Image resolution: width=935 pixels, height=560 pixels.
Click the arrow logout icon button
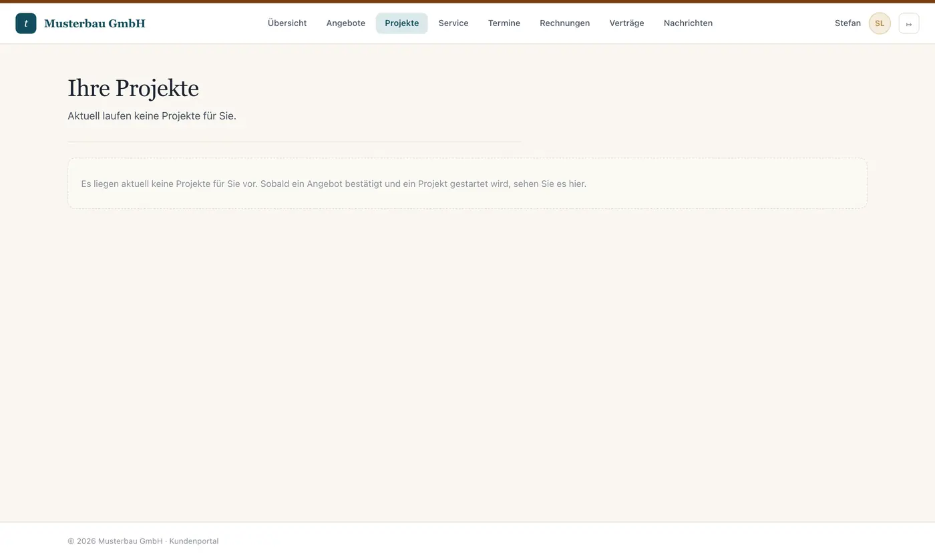[909, 23]
